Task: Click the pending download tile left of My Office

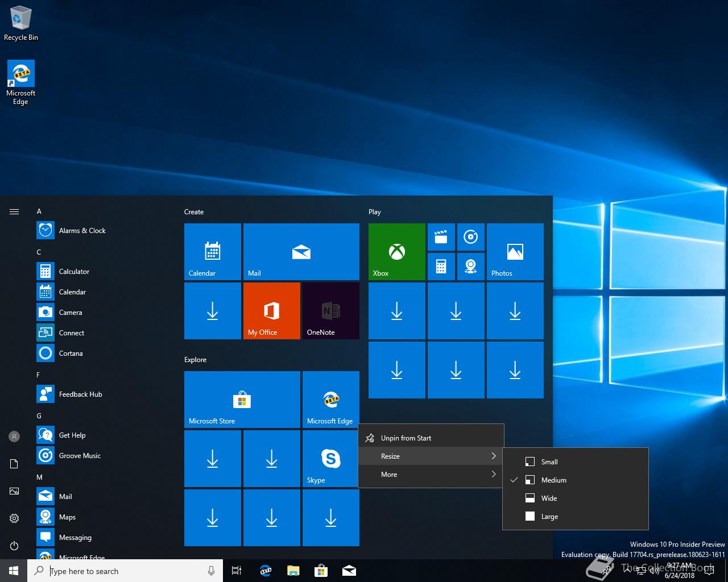Action: [x=213, y=311]
